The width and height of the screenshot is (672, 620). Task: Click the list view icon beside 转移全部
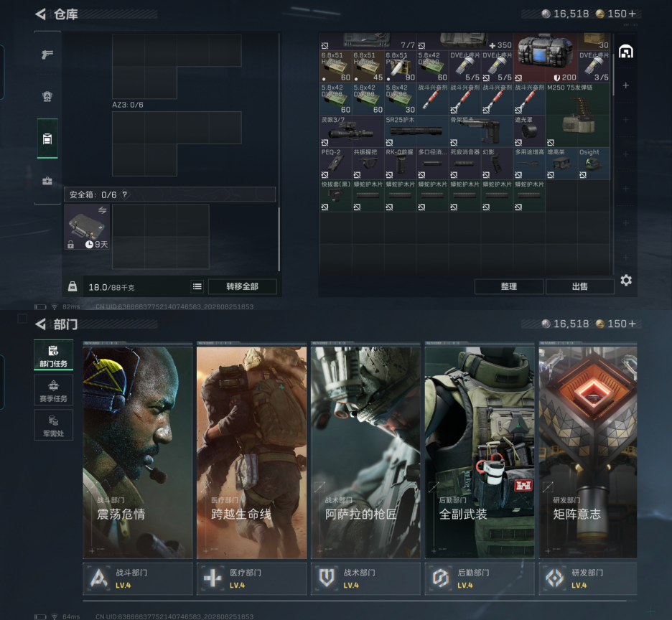[197, 286]
